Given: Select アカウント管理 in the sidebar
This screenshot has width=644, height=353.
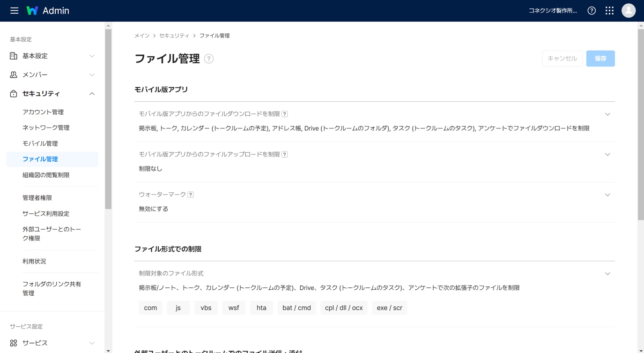Looking at the screenshot, I should pos(43,112).
